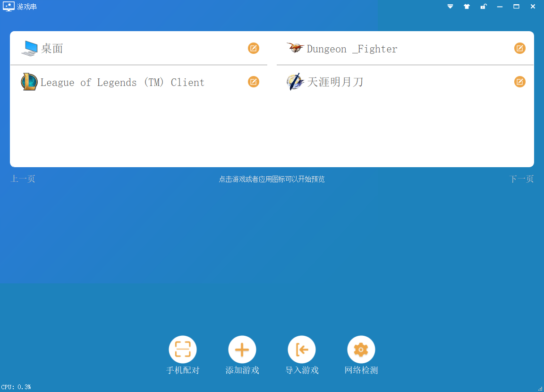Select the 天涯明月刀 name text

[x=335, y=82]
